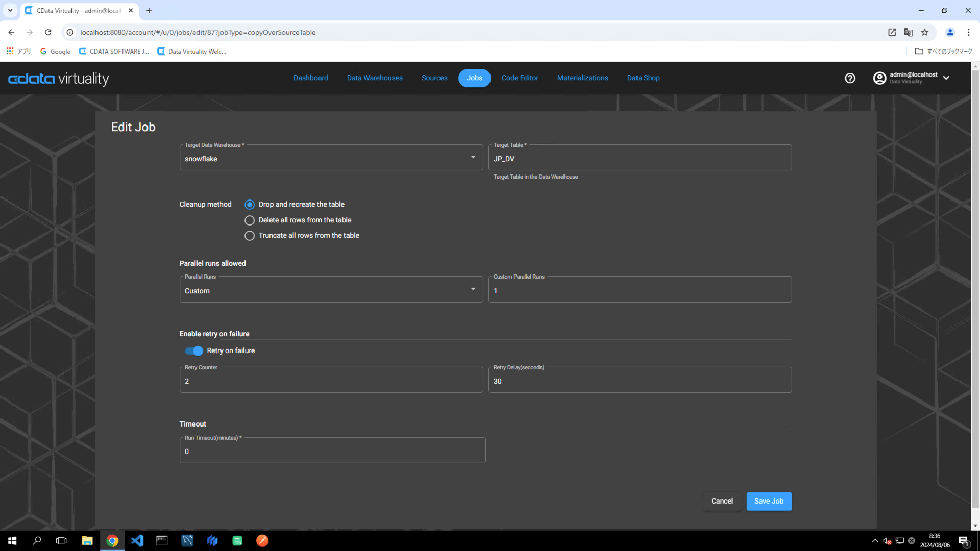
Task: Expand the admin account menu chevron
Action: tap(946, 78)
